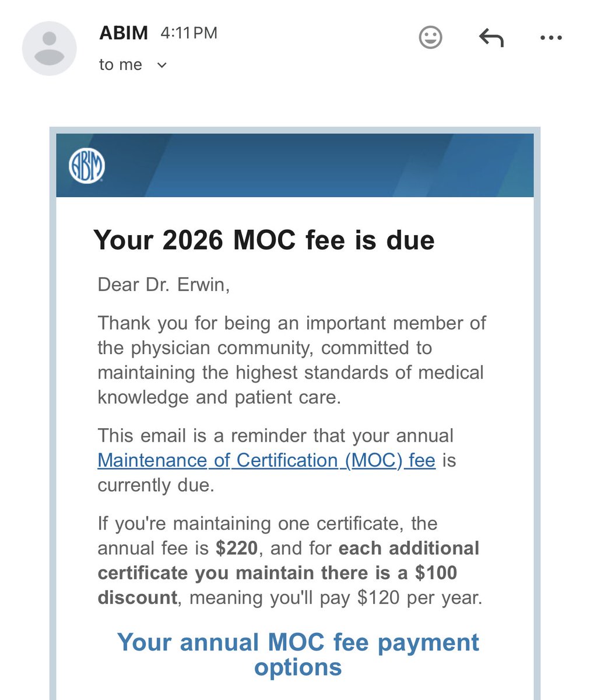590x700 pixels.
Task: Open the three-dot more options menu
Action: (x=551, y=38)
